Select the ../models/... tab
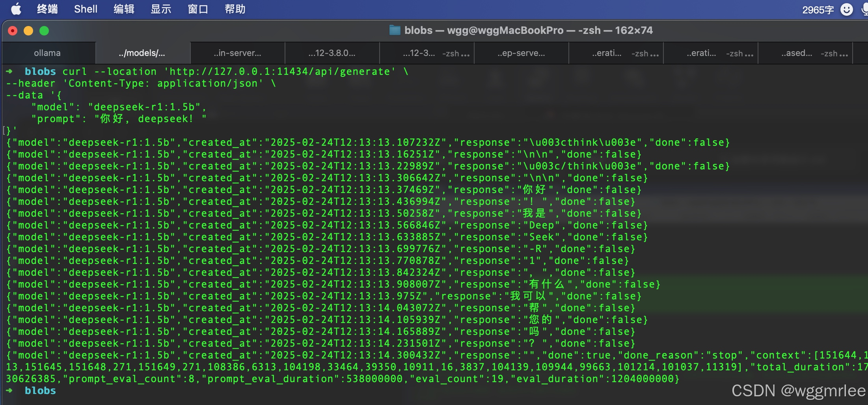Screen dimensions: 868x405 pyautogui.click(x=143, y=53)
